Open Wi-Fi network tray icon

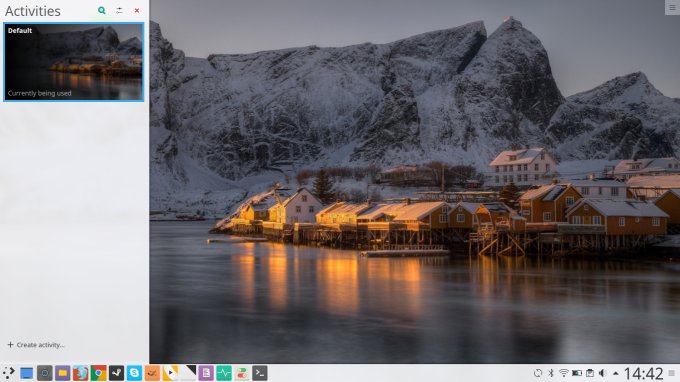[563, 373]
